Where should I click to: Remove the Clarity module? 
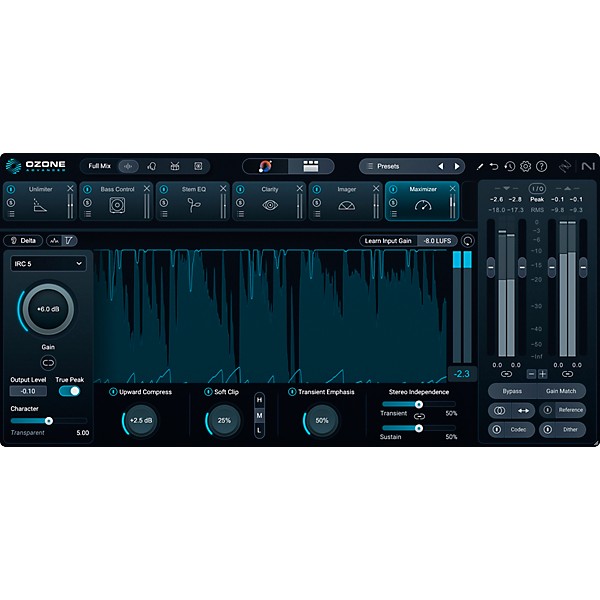(x=300, y=189)
